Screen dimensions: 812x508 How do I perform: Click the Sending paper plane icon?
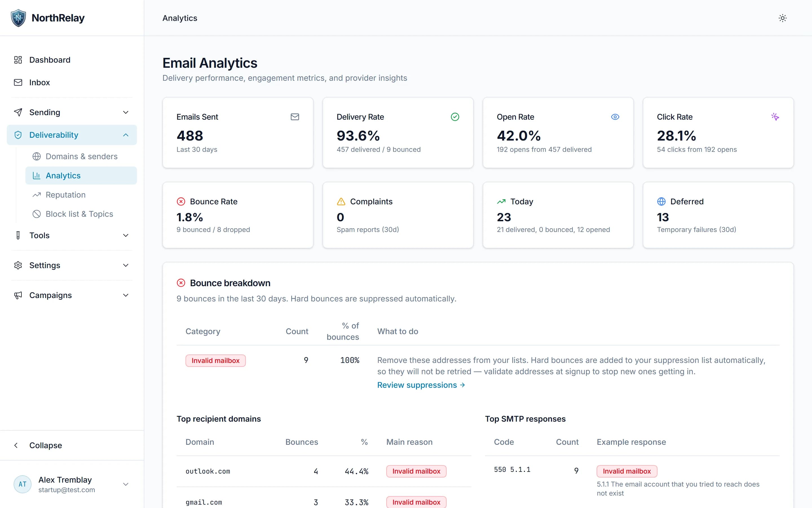(x=18, y=112)
